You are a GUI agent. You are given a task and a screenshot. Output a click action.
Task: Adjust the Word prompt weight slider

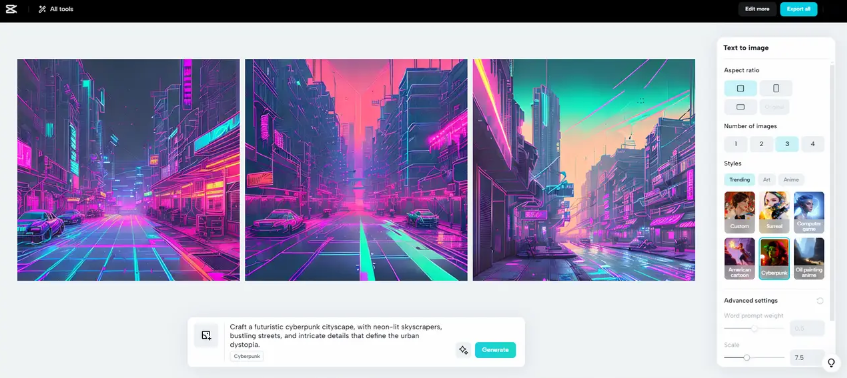point(754,328)
